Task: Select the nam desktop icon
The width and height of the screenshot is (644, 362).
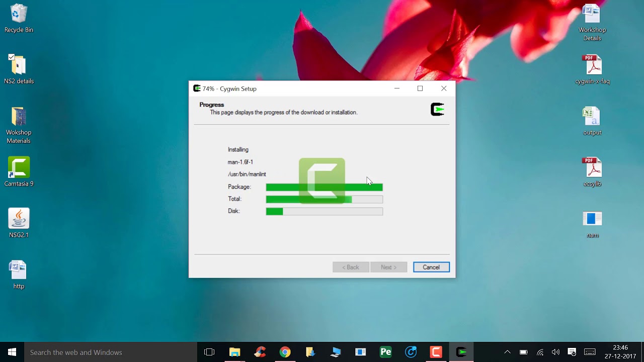Action: 592,223
